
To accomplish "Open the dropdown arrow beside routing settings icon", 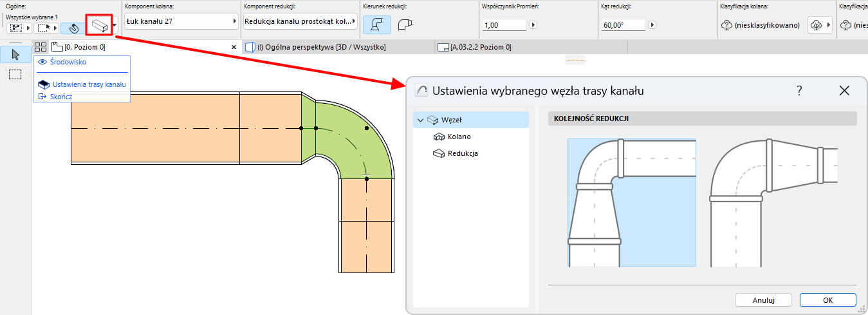I will pos(115,26).
